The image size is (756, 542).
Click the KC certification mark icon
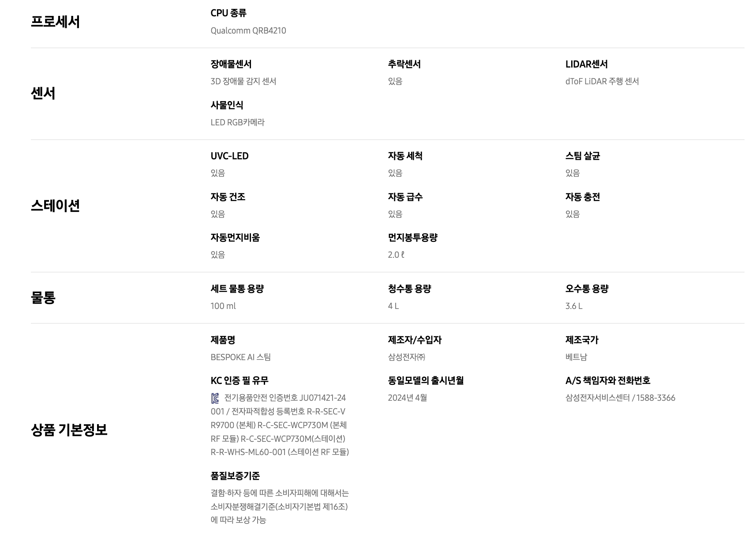pos(215,399)
